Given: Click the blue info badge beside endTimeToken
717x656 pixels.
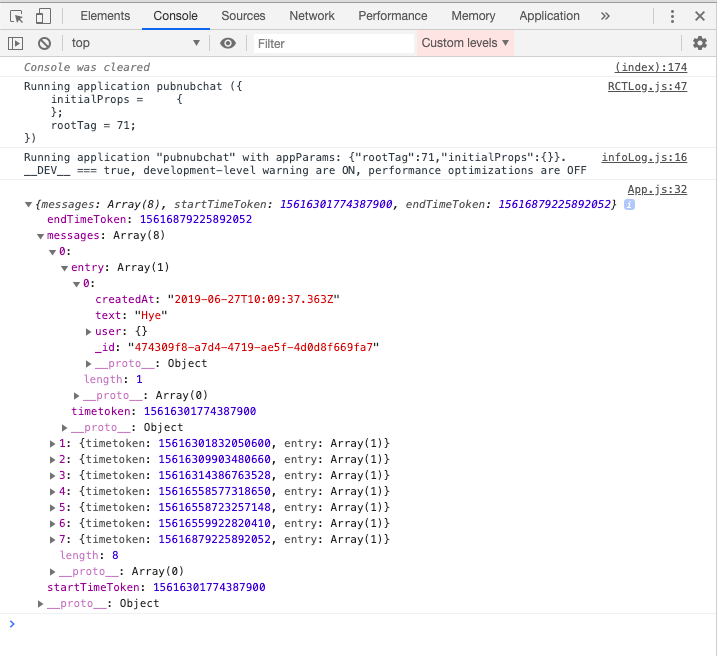Looking at the screenshot, I should coord(629,204).
